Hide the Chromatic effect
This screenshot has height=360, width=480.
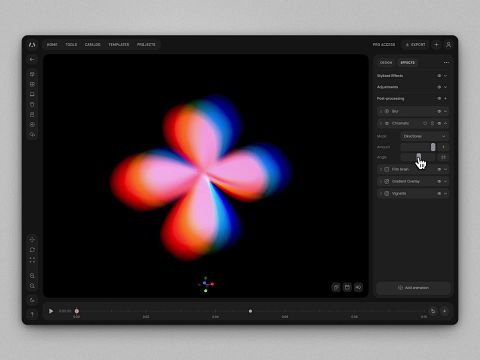[x=439, y=123]
